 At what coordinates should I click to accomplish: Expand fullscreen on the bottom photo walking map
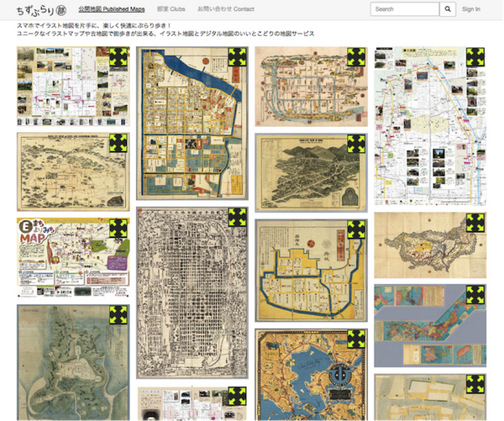[x=238, y=397]
